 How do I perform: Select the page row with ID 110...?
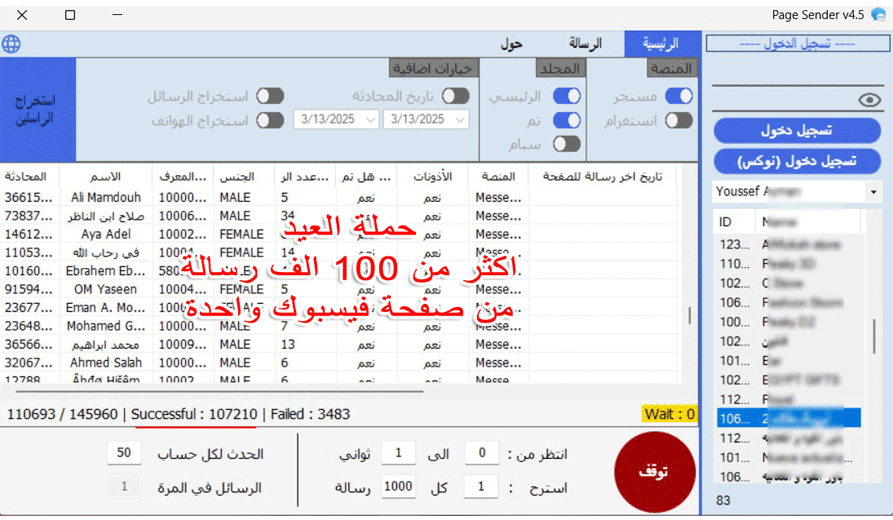click(789, 264)
